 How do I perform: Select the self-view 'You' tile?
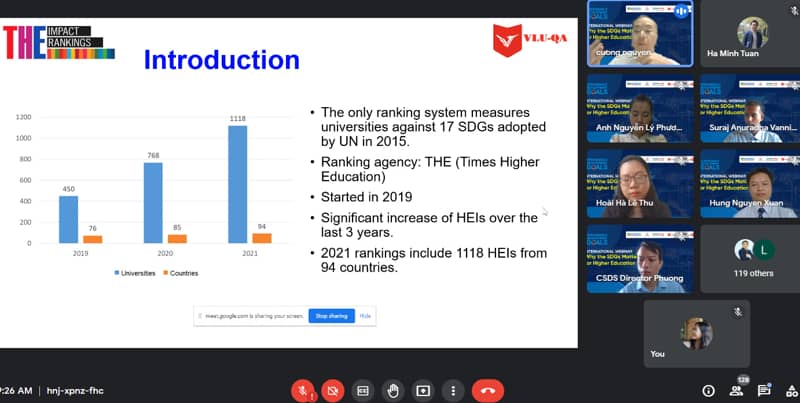pos(696,333)
